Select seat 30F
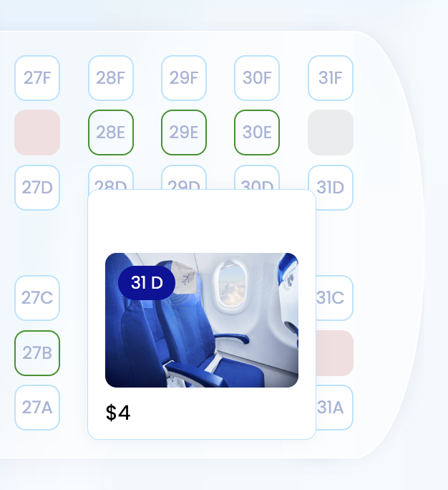This screenshot has width=448, height=490. [257, 78]
